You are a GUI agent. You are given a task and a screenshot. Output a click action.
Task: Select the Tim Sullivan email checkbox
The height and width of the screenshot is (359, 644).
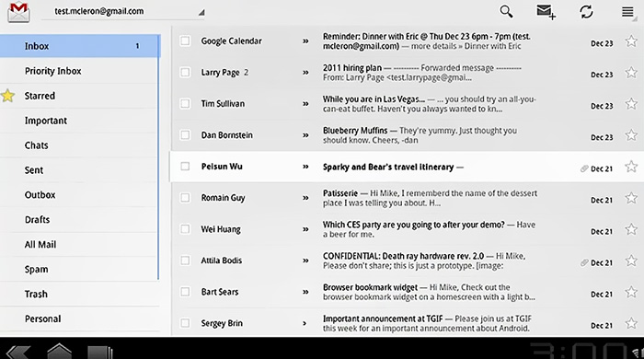point(185,103)
